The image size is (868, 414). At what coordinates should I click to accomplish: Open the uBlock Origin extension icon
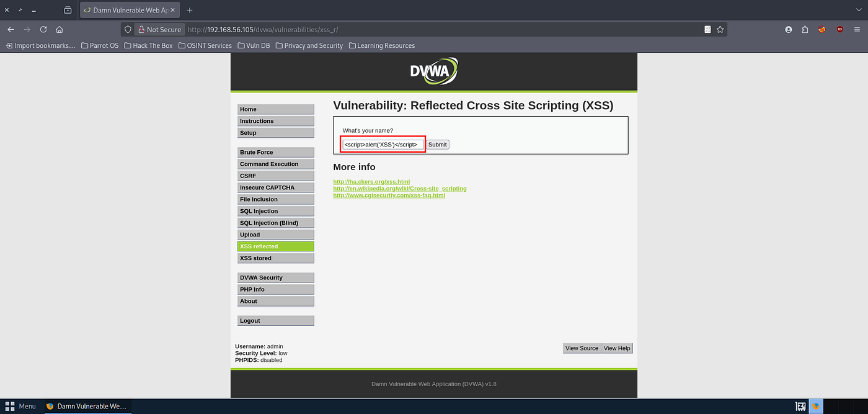pyautogui.click(x=839, y=29)
